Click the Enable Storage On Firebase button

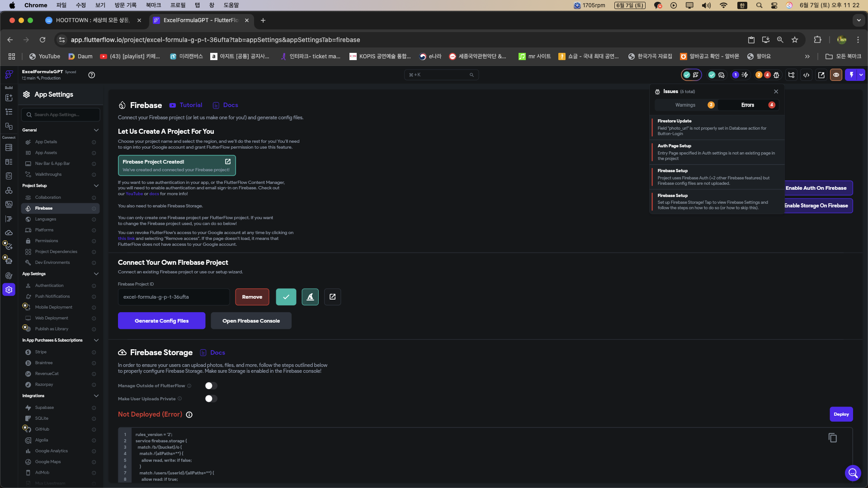pos(818,206)
